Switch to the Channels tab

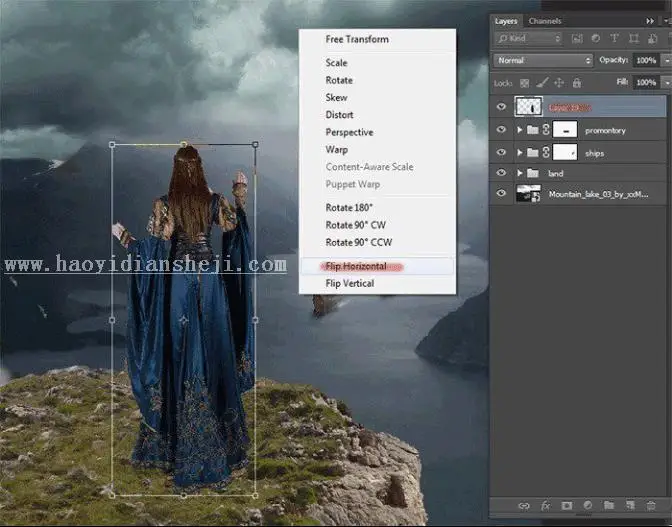[545, 21]
